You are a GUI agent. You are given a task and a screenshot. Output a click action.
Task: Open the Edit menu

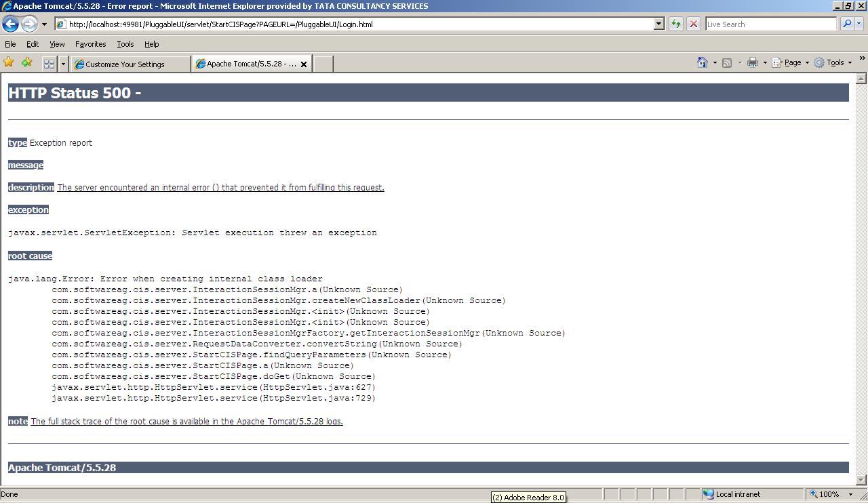pyautogui.click(x=33, y=44)
